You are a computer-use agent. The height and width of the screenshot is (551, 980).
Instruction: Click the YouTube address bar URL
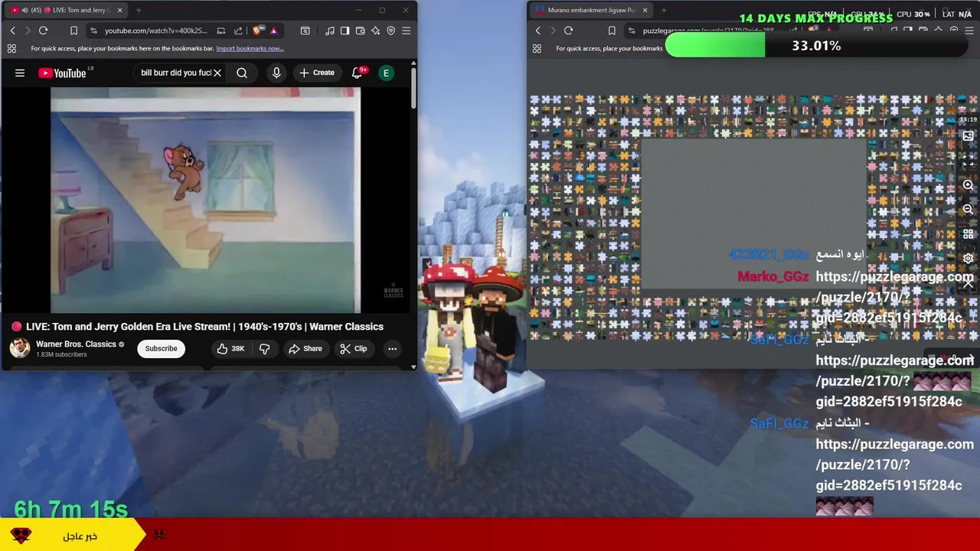tap(155, 31)
